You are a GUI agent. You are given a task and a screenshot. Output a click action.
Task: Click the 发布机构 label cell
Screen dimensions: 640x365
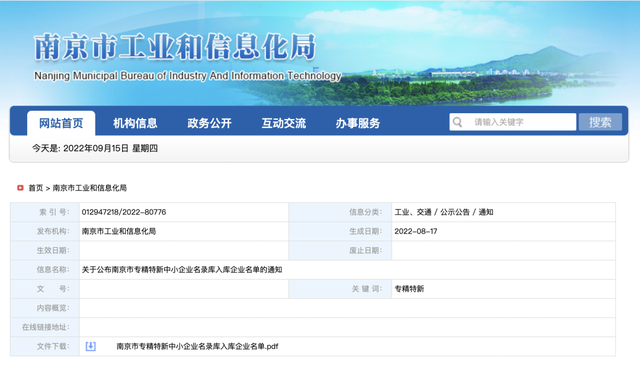[x=45, y=231]
